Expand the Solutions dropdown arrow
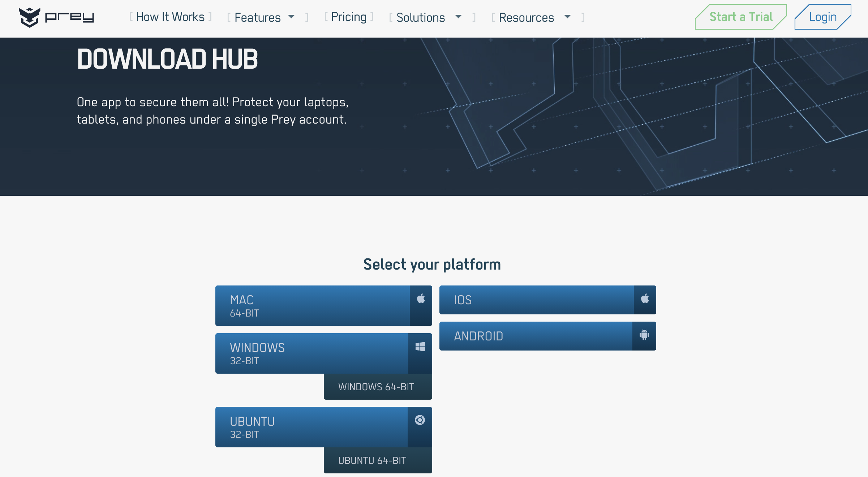The width and height of the screenshot is (868, 477). pyautogui.click(x=458, y=17)
